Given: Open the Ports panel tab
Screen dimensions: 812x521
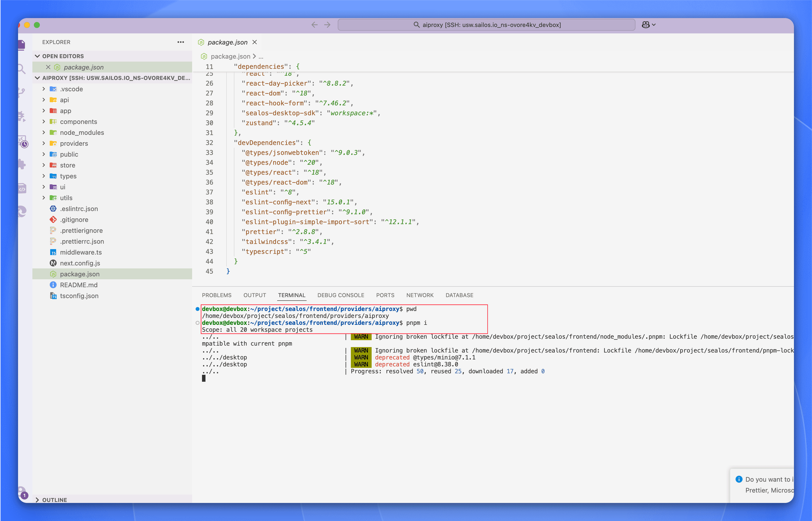Looking at the screenshot, I should (x=385, y=295).
